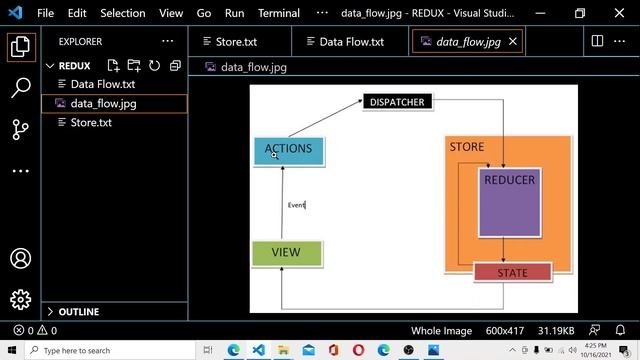Open the Go menu
The height and width of the screenshot is (360, 640).
click(x=204, y=13)
